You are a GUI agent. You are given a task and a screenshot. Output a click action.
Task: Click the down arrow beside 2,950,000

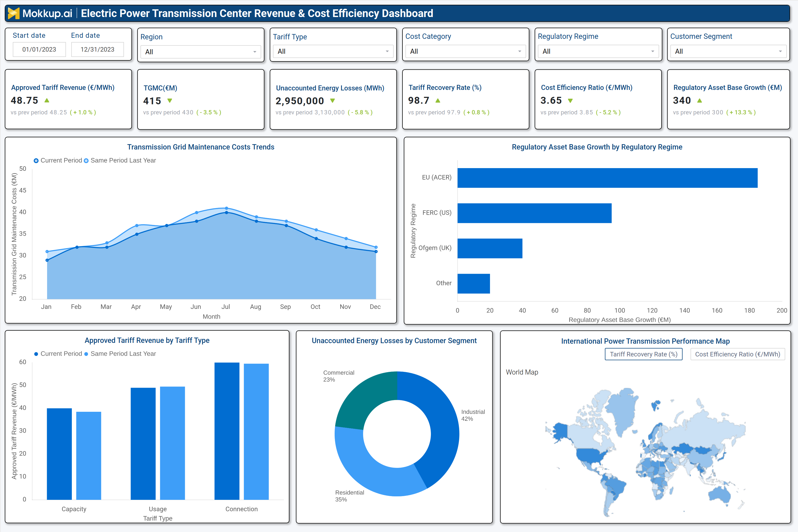tap(332, 101)
